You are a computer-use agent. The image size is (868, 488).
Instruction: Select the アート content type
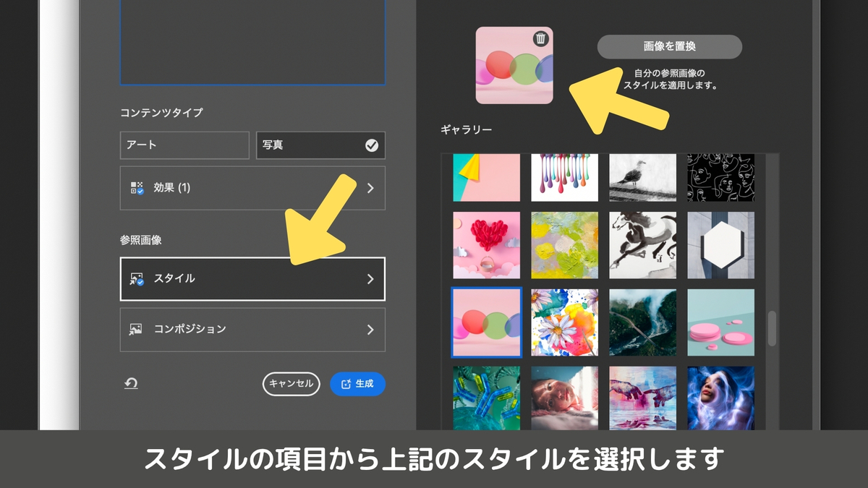pos(184,145)
